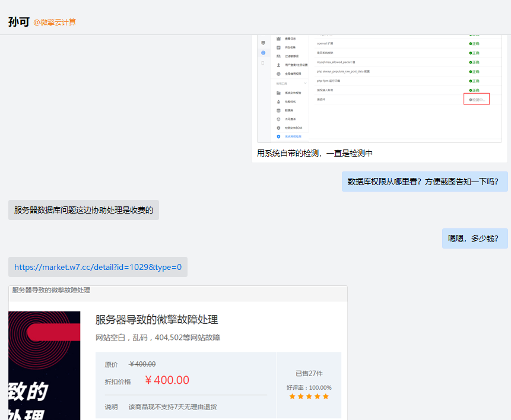Screen dimensions: 511x420
Task: Select the message 服务器数据库问题这边协助处理是收费的
Action: pos(84,210)
